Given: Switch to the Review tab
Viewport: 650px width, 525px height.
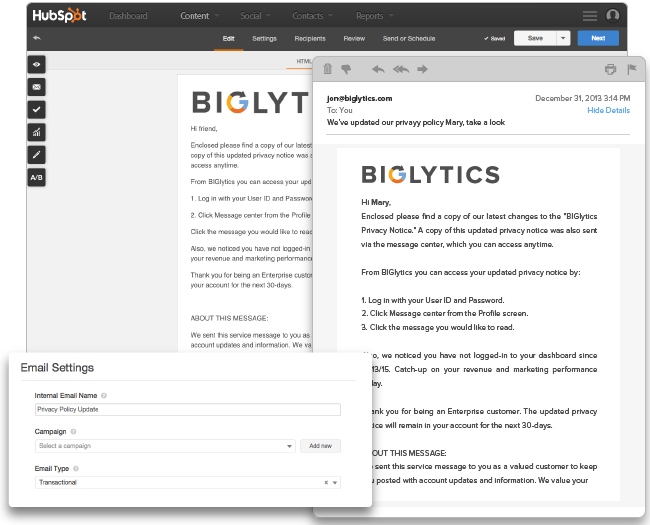Looking at the screenshot, I should pyautogui.click(x=354, y=39).
